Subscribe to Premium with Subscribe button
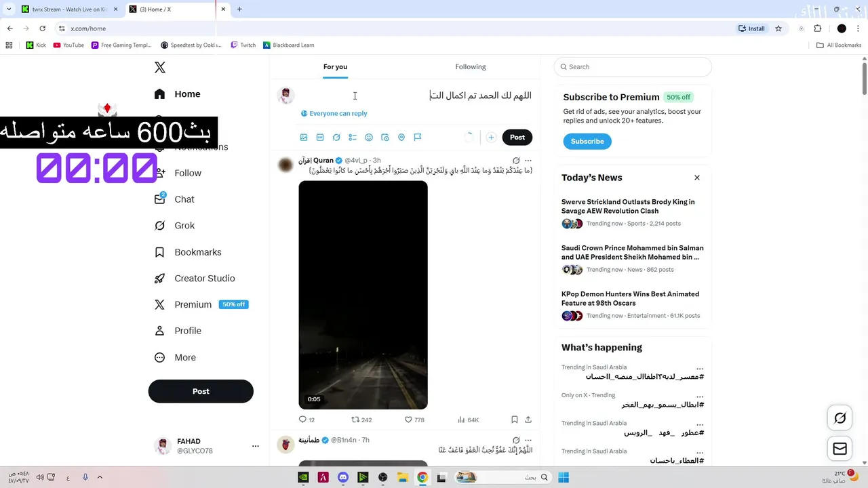Viewport: 868px width, 488px height. [x=587, y=141]
